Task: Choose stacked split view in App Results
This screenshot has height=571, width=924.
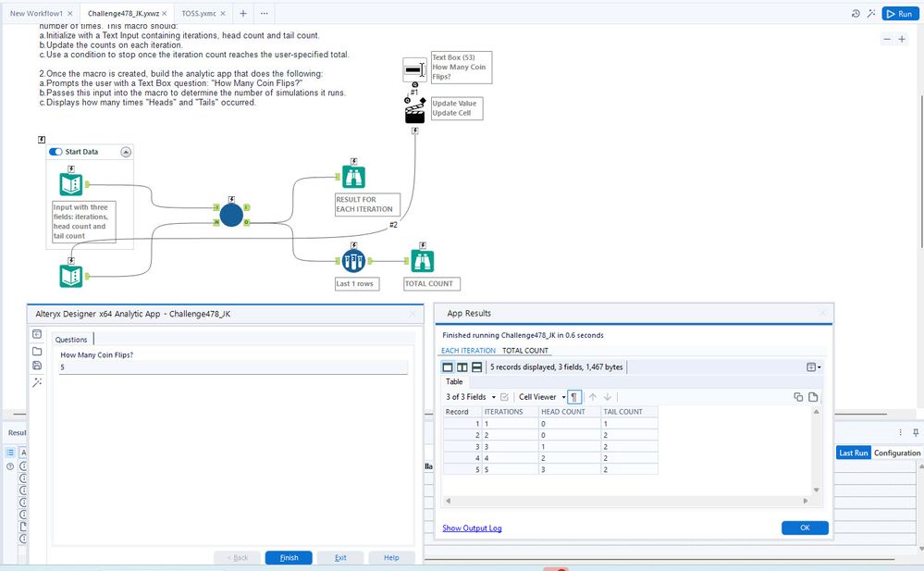Action: [x=477, y=366]
